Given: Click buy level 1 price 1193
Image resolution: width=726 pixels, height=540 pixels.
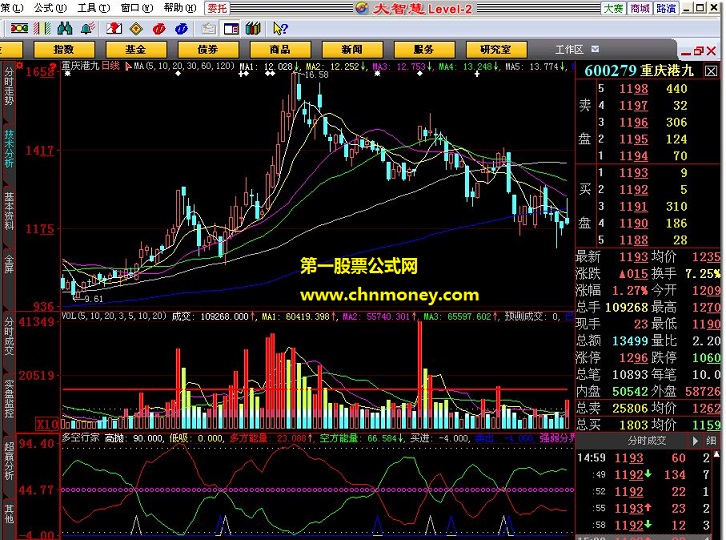Looking at the screenshot, I should point(634,173).
